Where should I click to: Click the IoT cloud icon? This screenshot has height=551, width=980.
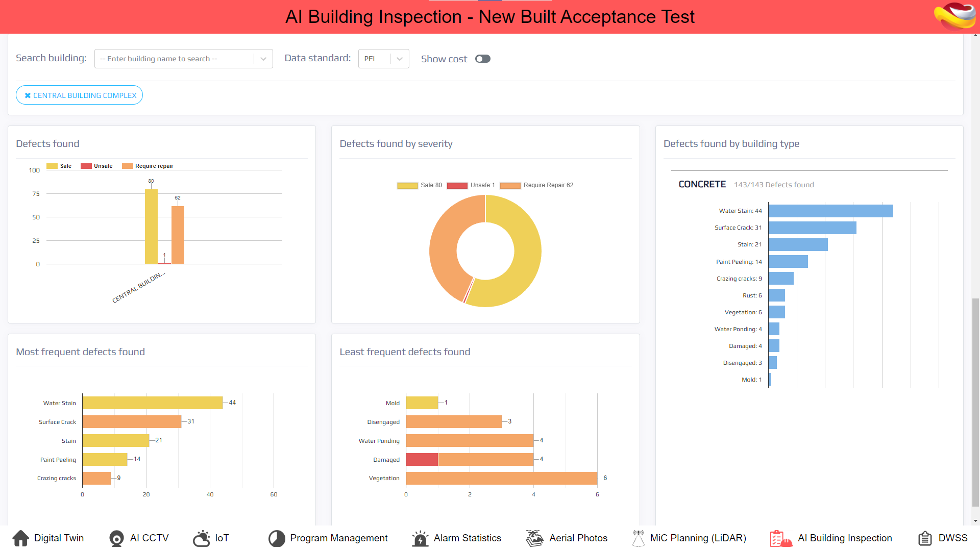[201, 538]
